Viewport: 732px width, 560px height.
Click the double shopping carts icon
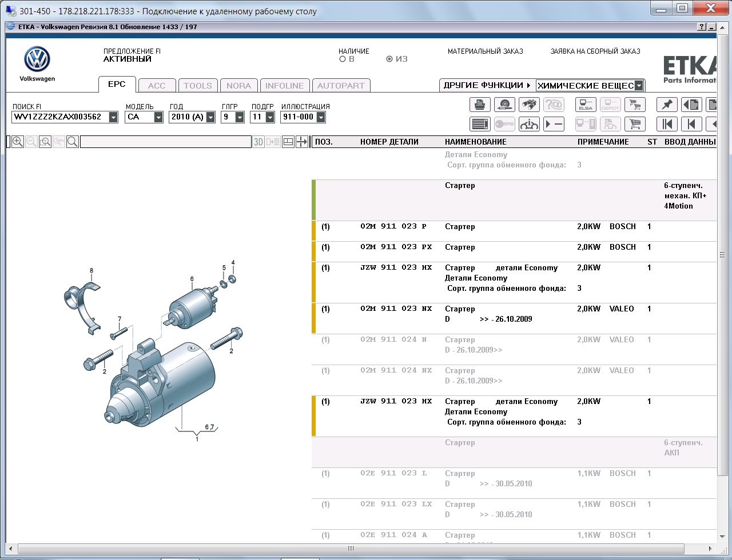pyautogui.click(x=635, y=105)
